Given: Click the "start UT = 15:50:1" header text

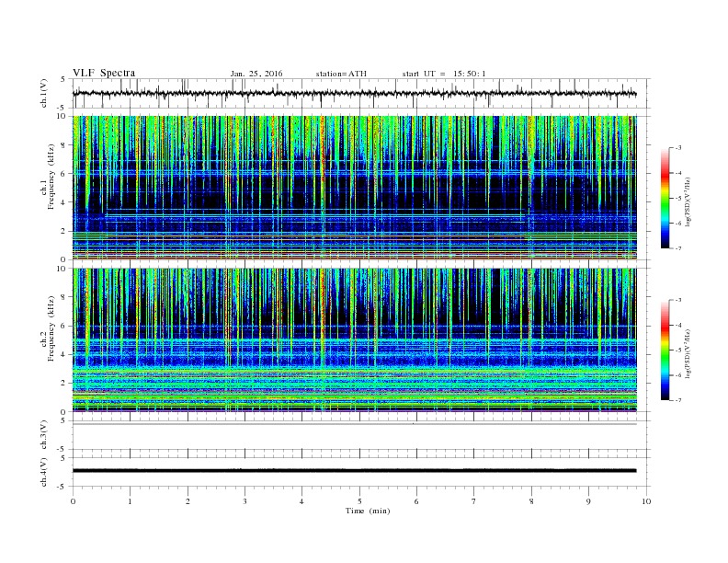Looking at the screenshot, I should (444, 74).
